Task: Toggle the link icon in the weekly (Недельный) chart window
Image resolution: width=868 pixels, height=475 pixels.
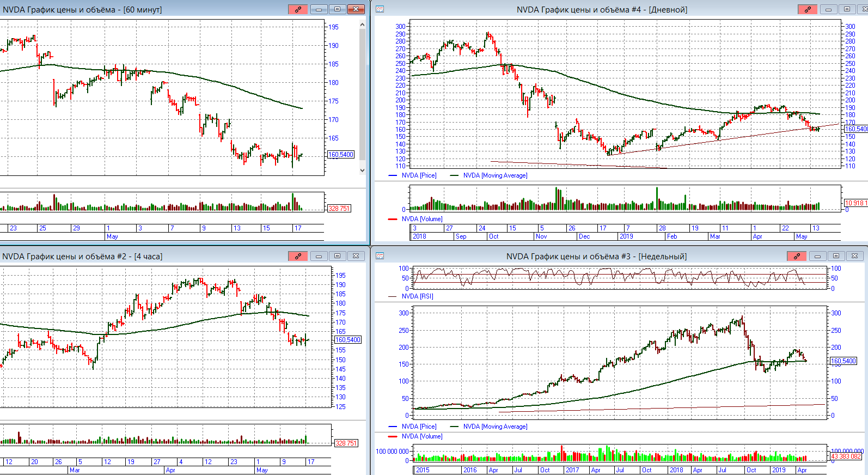Action: (797, 256)
